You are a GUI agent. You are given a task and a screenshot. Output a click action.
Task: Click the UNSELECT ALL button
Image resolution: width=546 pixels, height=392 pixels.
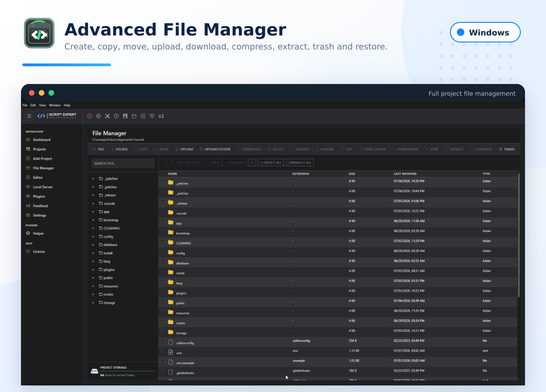pos(298,162)
